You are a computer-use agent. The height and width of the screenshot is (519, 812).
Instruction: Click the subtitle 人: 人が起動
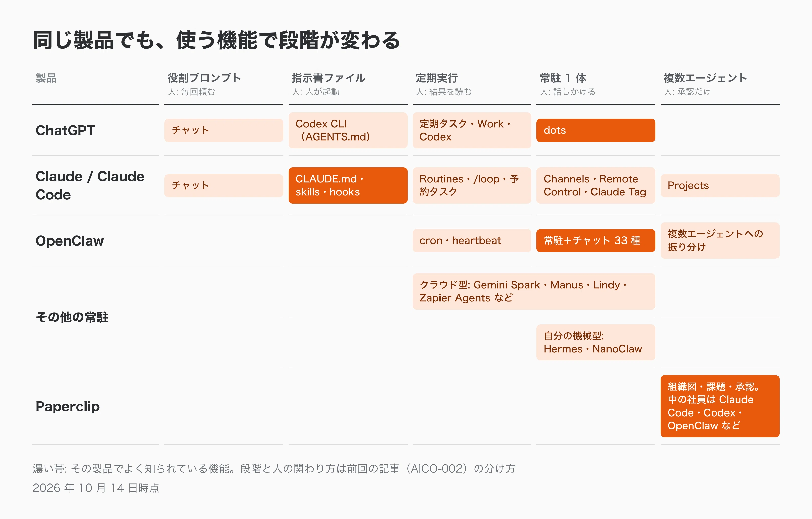(x=315, y=92)
